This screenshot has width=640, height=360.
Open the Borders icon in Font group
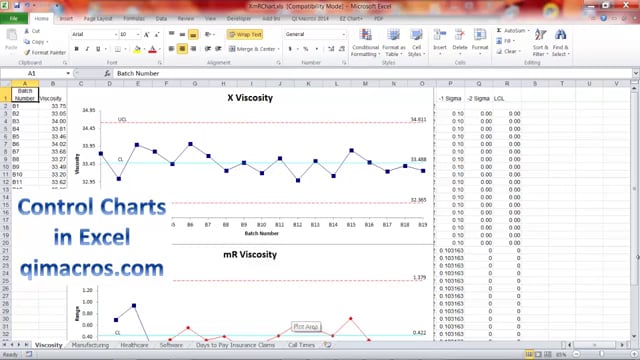click(118, 49)
